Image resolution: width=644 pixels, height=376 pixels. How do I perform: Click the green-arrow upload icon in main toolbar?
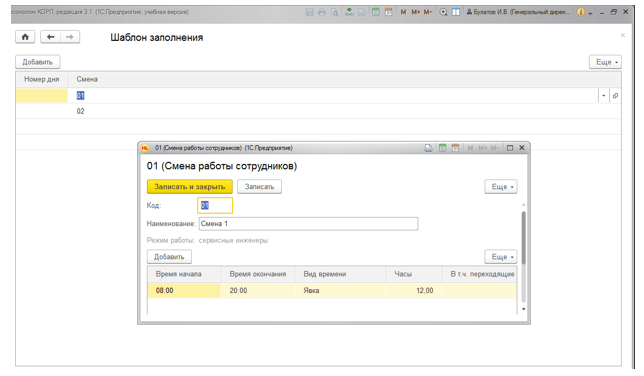pos(349,12)
